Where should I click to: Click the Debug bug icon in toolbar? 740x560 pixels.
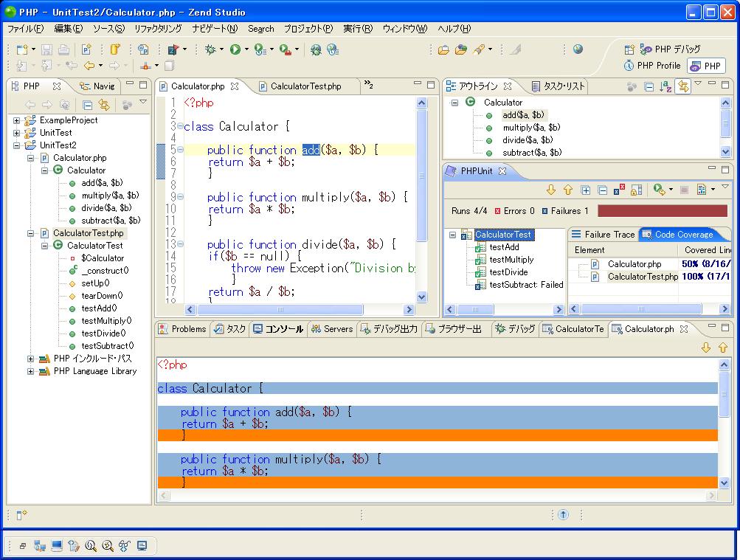[210, 49]
